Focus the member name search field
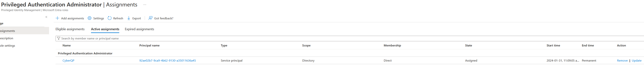The width and height of the screenshot is (644, 68). coord(350,39)
